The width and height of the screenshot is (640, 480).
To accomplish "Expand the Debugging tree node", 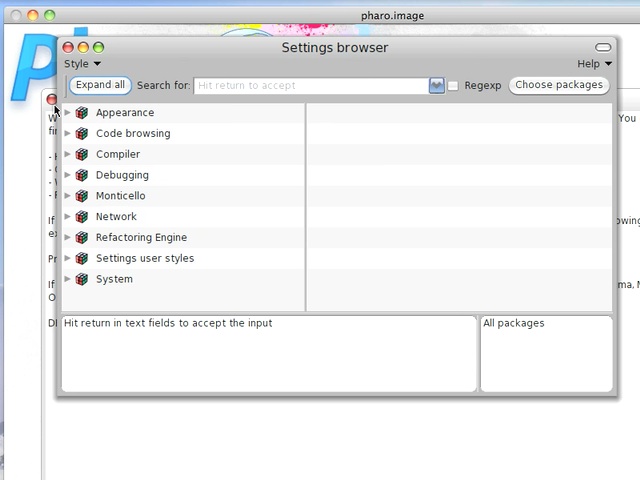I will pyautogui.click(x=68, y=175).
